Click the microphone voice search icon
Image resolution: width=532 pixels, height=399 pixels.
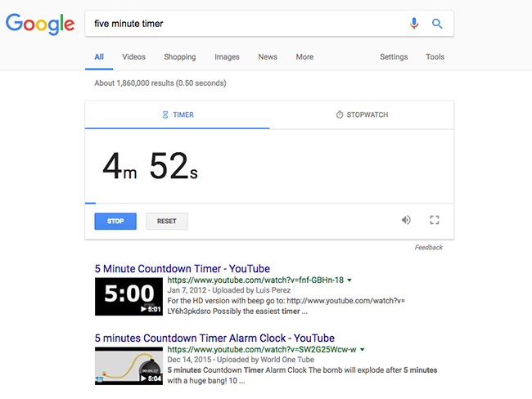414,24
